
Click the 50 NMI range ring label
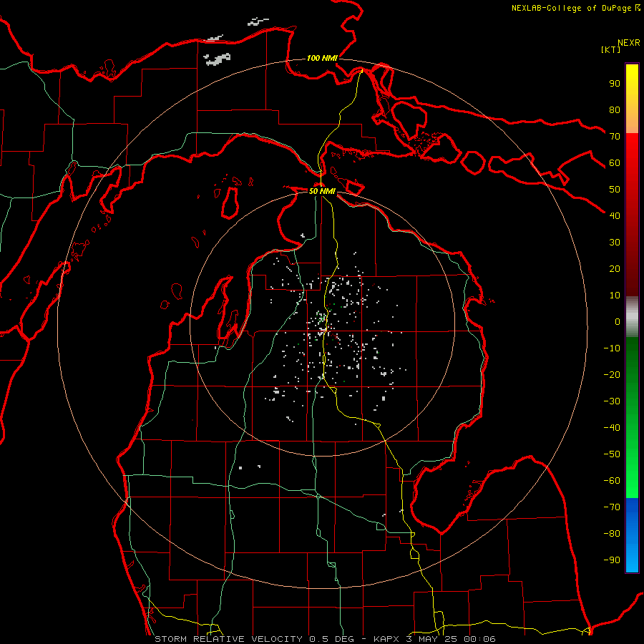pyautogui.click(x=322, y=191)
